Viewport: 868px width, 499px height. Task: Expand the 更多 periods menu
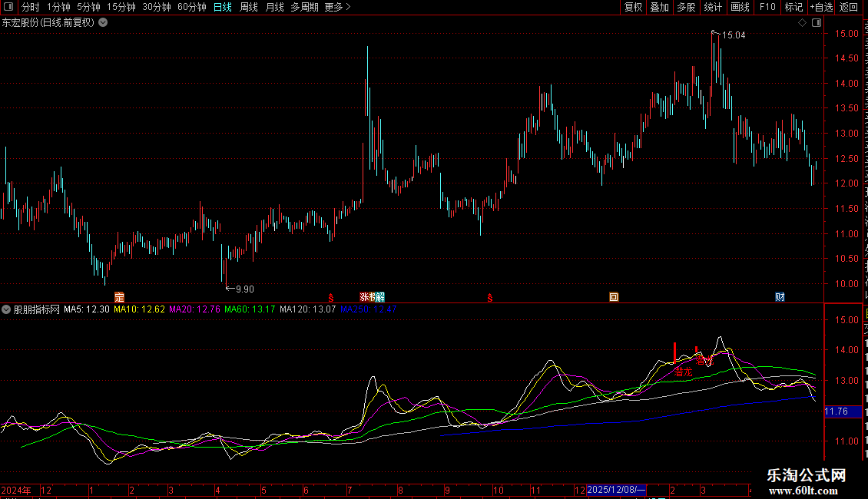pyautogui.click(x=337, y=7)
